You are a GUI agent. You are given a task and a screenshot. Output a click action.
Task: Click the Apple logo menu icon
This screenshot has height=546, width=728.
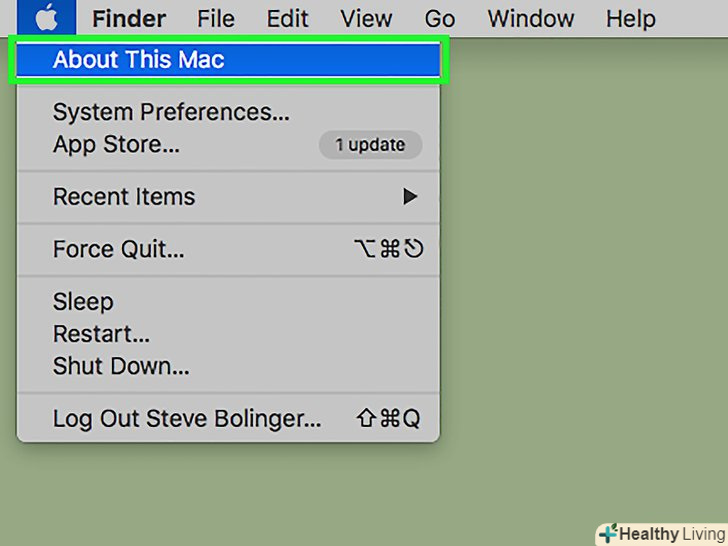click(46, 18)
